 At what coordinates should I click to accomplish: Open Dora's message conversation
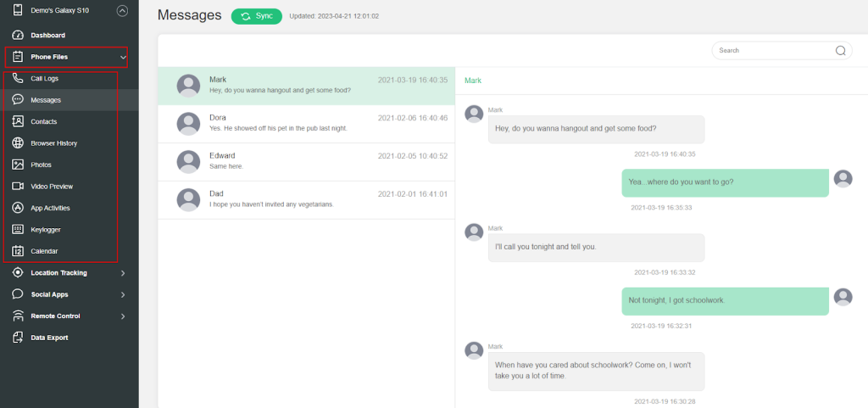click(305, 123)
